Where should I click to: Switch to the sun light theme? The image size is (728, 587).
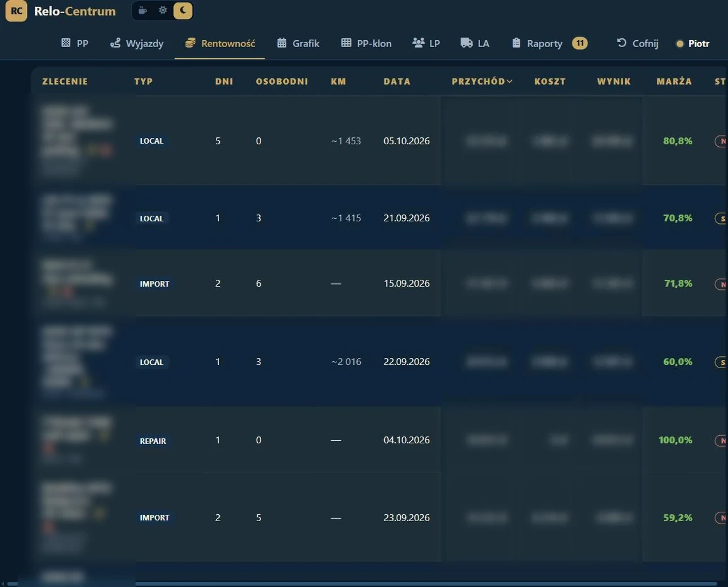click(x=163, y=11)
